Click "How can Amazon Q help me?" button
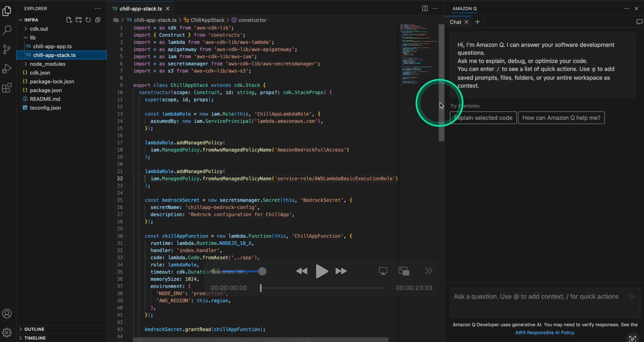This screenshot has height=342, width=644. pyautogui.click(x=561, y=118)
